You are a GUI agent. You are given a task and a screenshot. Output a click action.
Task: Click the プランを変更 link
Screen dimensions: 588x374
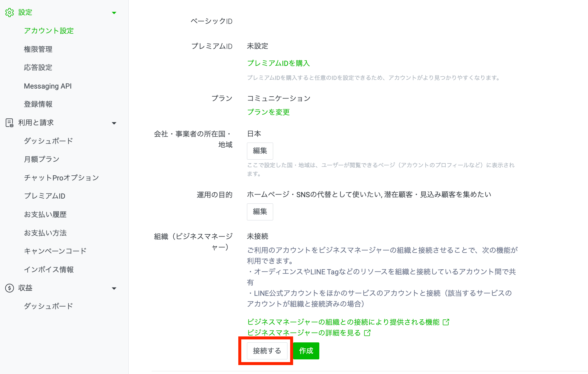pyautogui.click(x=268, y=112)
